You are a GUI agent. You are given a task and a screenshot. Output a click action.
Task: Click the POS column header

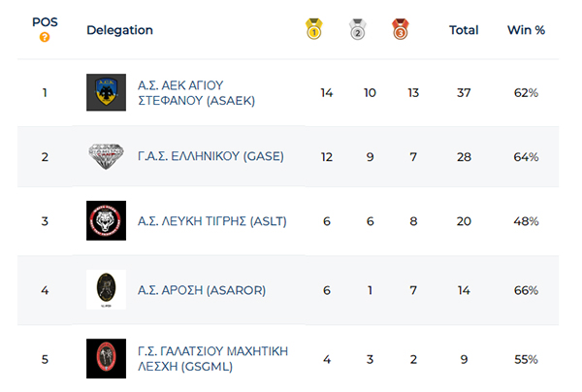click(x=45, y=21)
